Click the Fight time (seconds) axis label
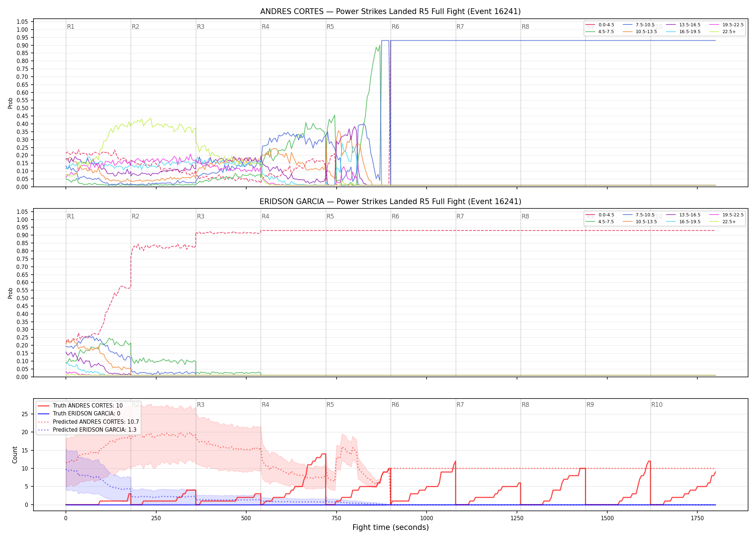The image size is (756, 540). click(x=391, y=527)
